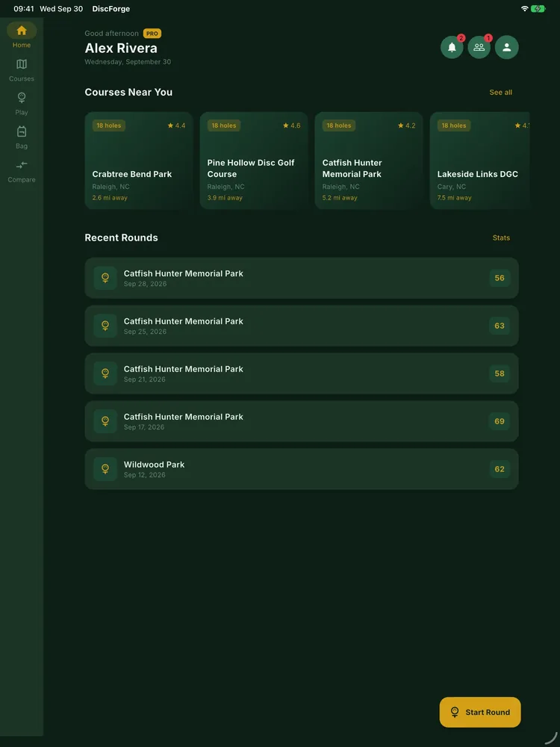
Task: Open the Crabtree Bend Park course card
Action: point(139,161)
